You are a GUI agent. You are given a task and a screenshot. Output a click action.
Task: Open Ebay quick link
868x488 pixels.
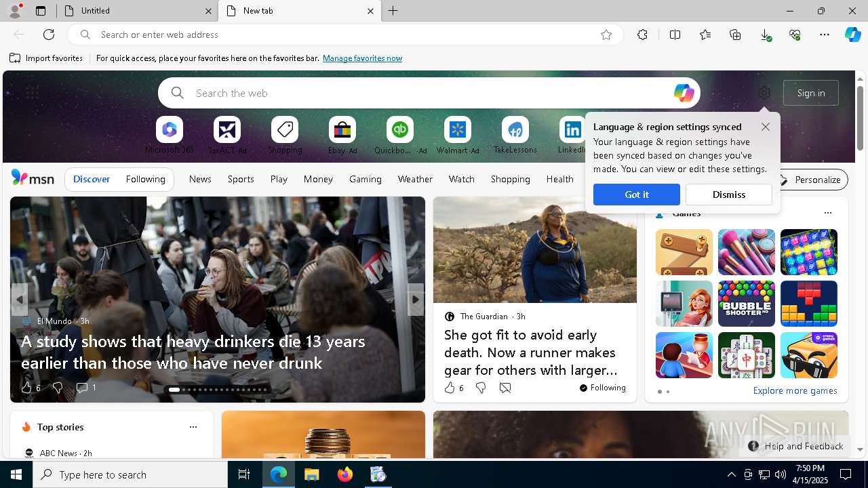coord(342,135)
